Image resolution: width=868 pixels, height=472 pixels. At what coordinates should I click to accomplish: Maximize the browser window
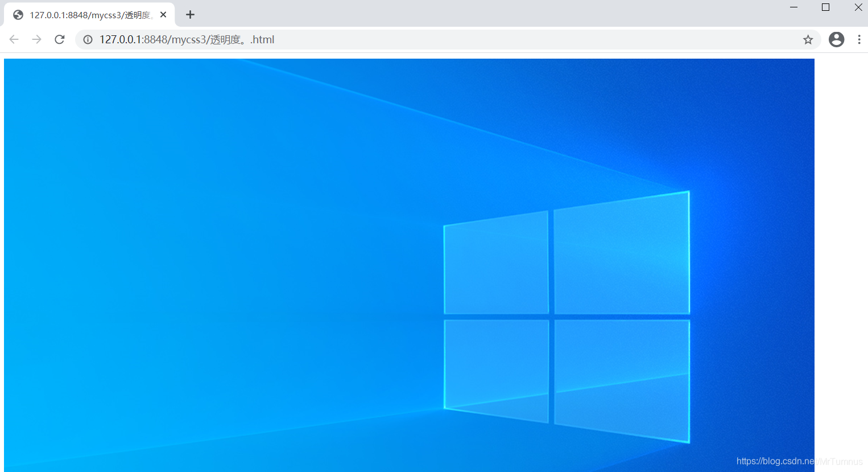pyautogui.click(x=825, y=7)
